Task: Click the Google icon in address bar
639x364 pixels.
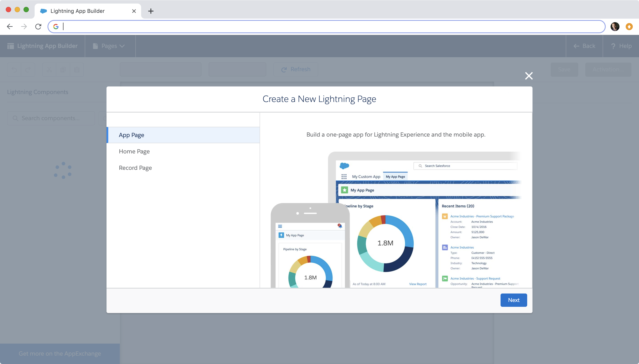Action: 56,27
